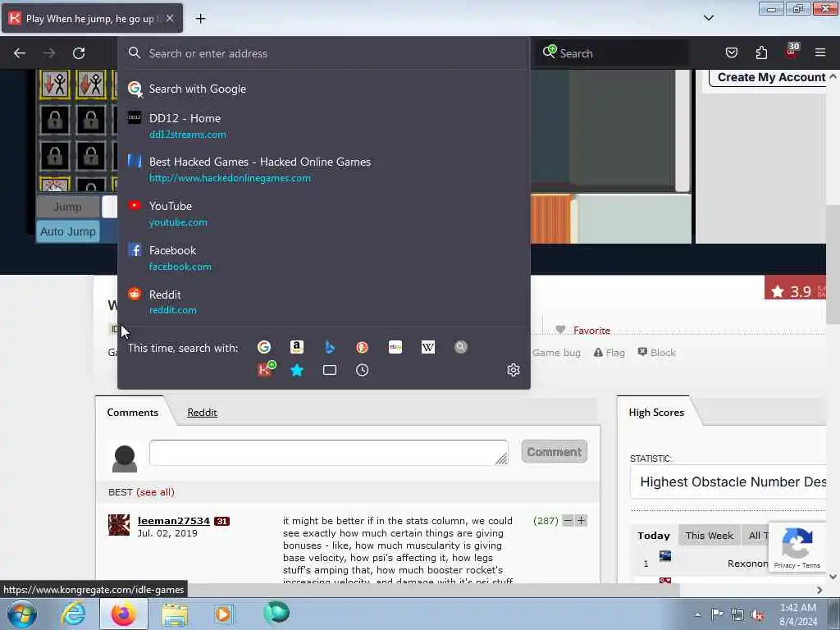Open search settings gear in dropdown
Image resolution: width=840 pixels, height=630 pixels.
(x=514, y=370)
